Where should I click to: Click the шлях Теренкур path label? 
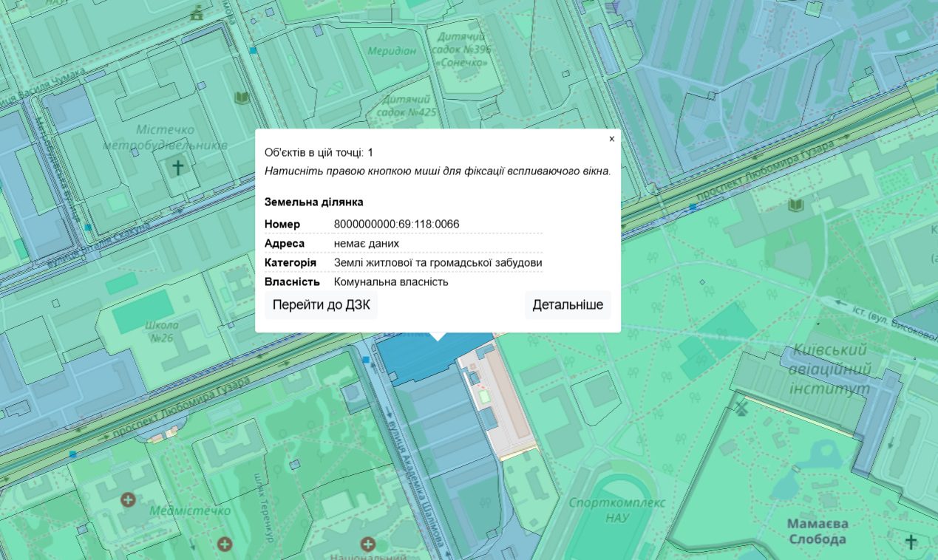click(262, 507)
